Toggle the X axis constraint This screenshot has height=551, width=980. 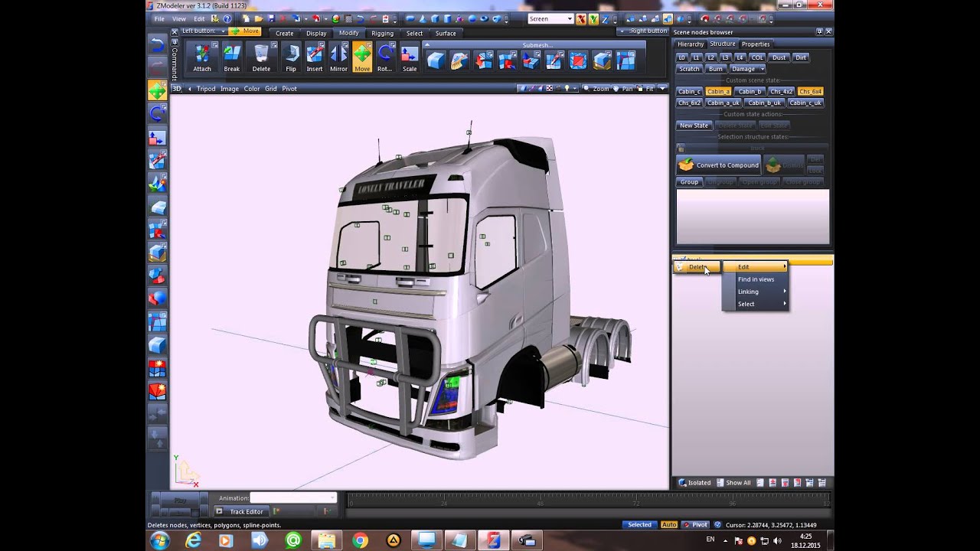[581, 18]
